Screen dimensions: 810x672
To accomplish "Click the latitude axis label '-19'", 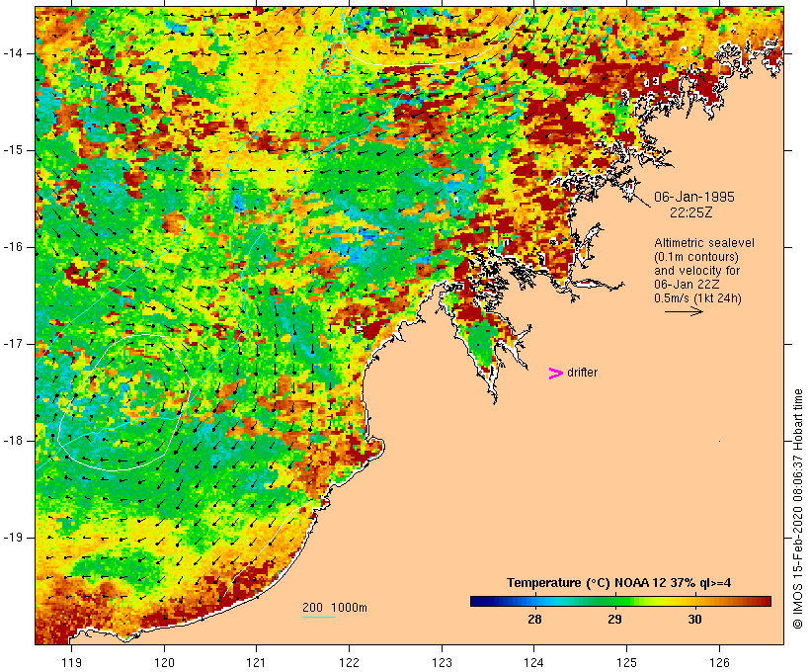I will pyautogui.click(x=13, y=538).
